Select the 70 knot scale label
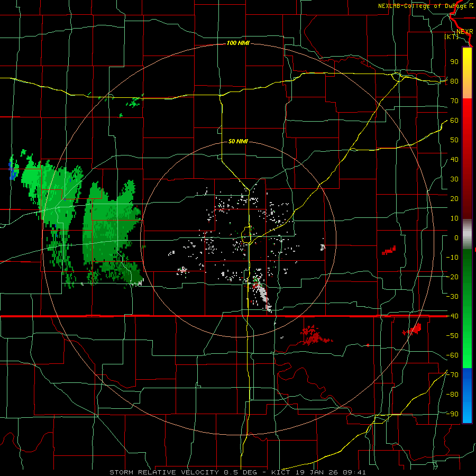This screenshot has height=476, width=476. tap(454, 101)
